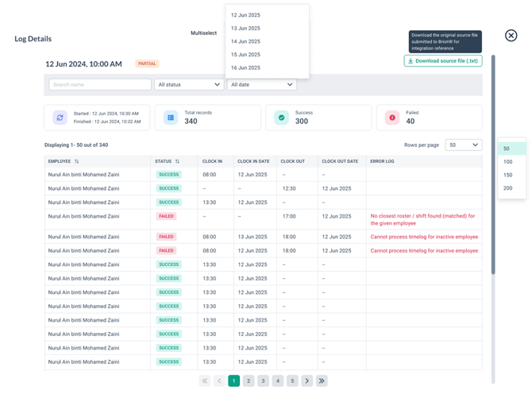
Task: Open the All status filter dropdown
Action: (189, 84)
